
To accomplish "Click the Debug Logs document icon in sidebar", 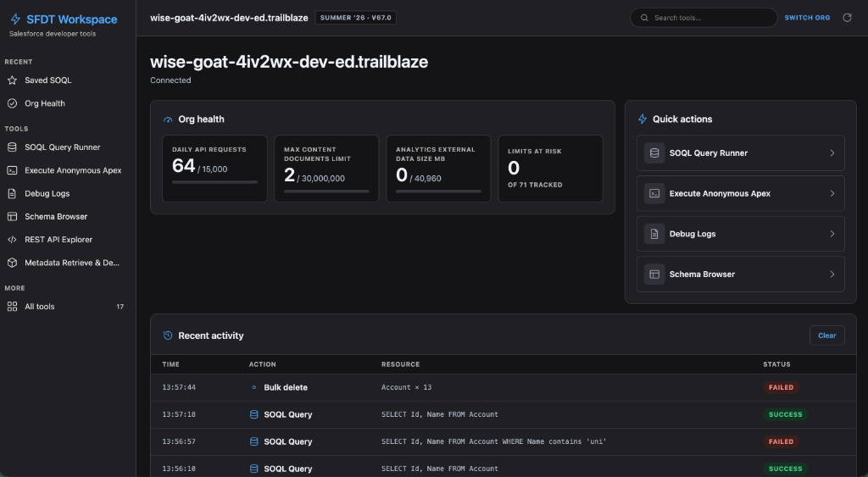I will click(12, 194).
